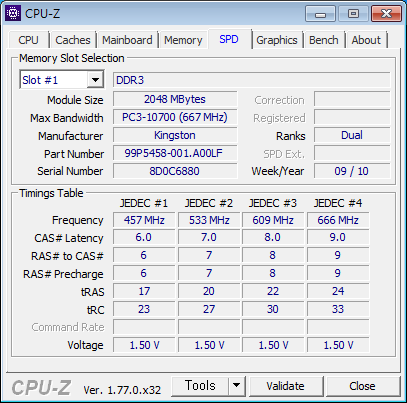Click the tRC value 23

[144, 309]
